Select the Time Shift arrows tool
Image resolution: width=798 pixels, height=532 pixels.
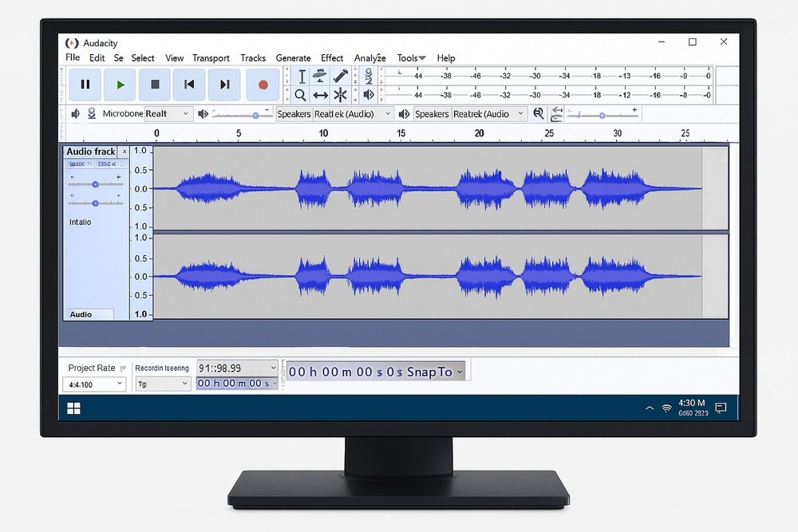coord(320,95)
